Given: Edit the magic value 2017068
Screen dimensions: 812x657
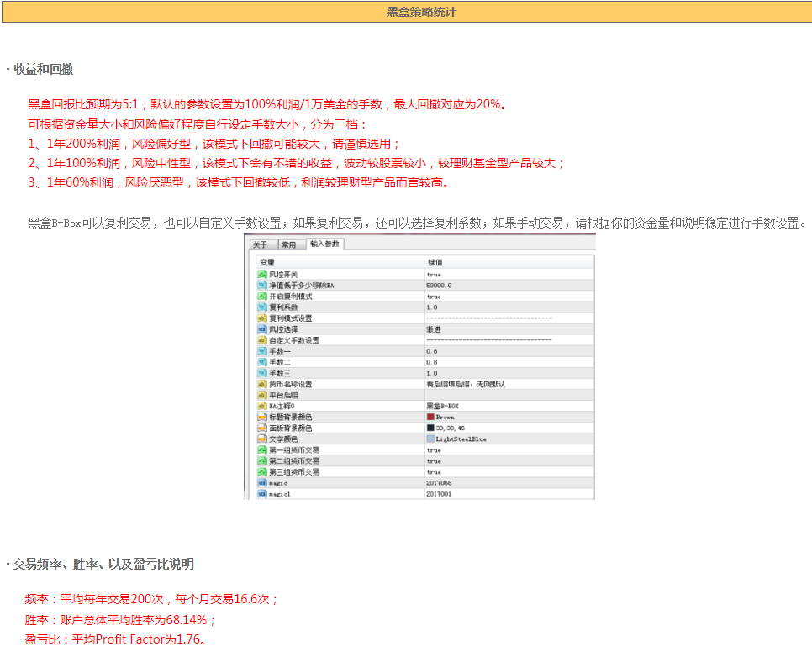Looking at the screenshot, I should click(x=509, y=483).
